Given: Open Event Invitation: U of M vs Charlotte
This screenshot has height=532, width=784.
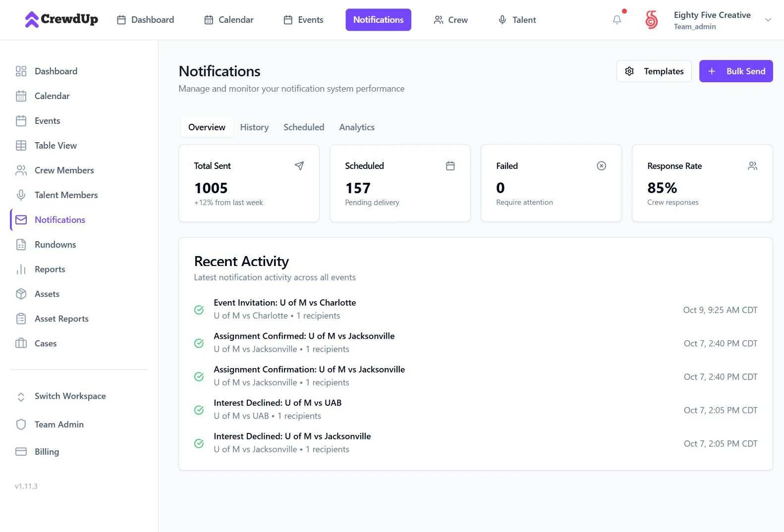Looking at the screenshot, I should (284, 303).
